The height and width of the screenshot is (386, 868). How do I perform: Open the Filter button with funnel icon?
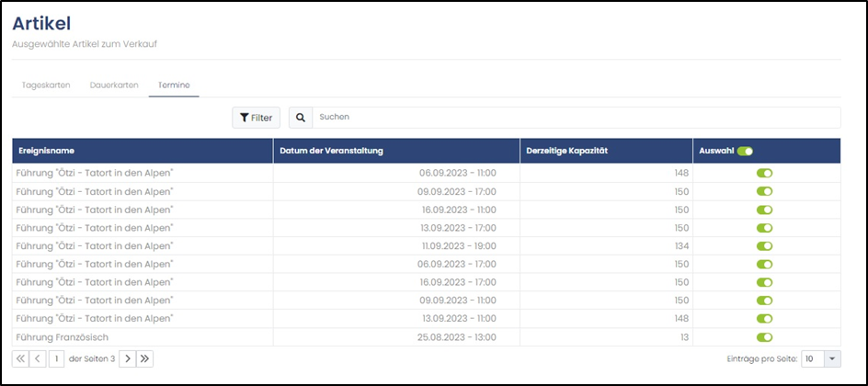tap(256, 118)
